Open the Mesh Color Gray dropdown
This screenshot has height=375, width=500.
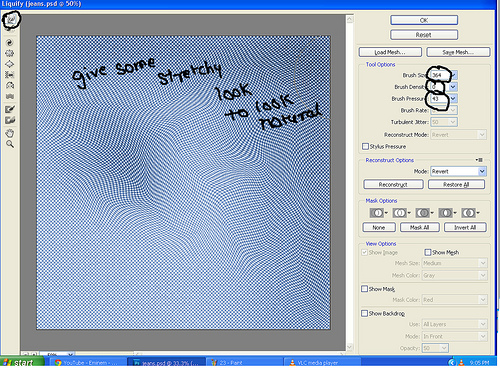(x=454, y=275)
